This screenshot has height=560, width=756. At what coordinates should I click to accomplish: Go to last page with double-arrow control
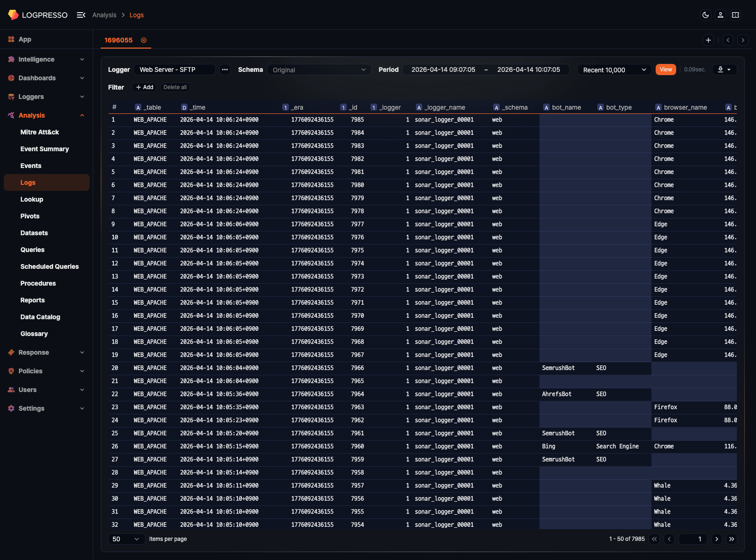731,539
